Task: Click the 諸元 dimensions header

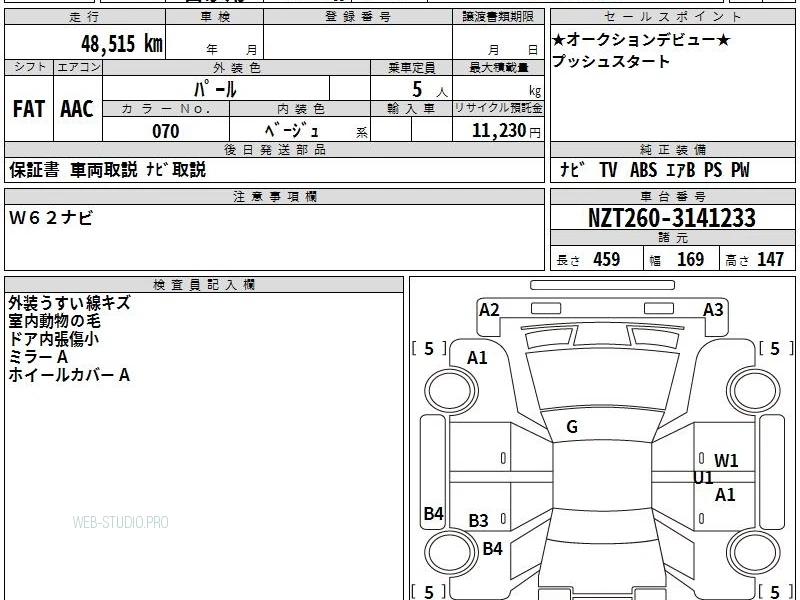Action: click(x=673, y=237)
